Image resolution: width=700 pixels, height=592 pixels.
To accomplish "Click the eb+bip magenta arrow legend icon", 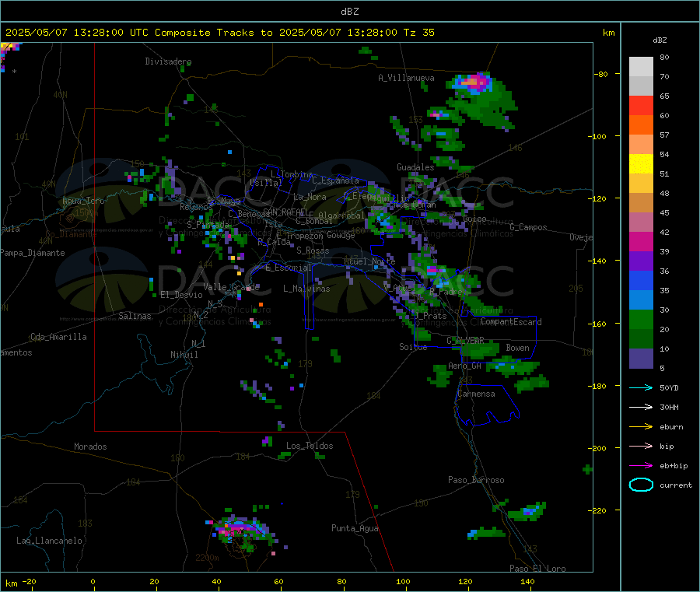I will 641,465.
